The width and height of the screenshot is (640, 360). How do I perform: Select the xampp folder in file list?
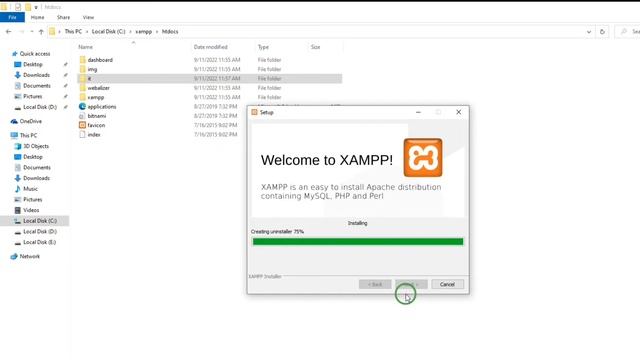coord(96,97)
